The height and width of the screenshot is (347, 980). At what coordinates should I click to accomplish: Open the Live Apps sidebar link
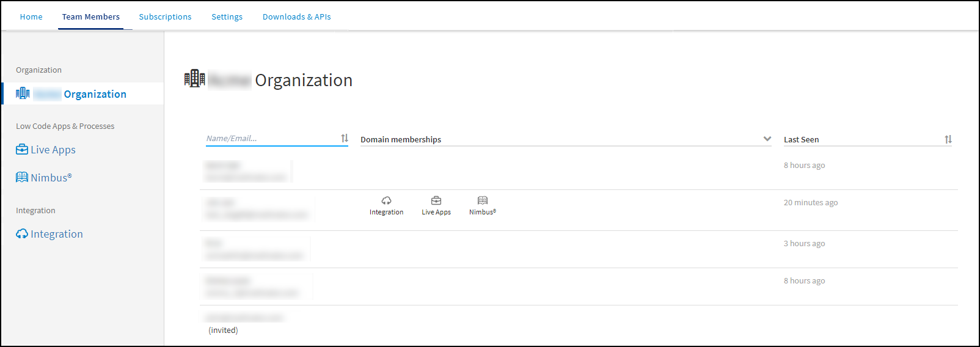coord(53,150)
